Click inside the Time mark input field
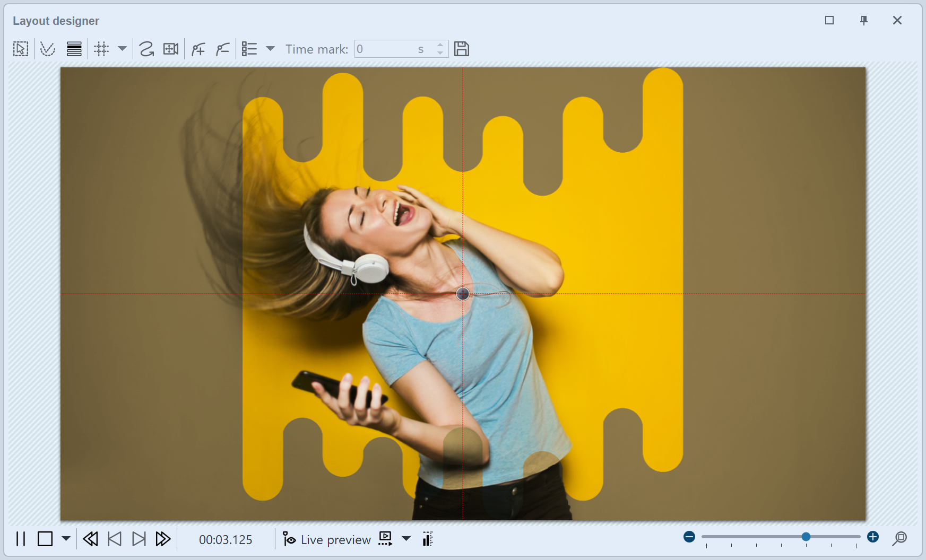 (x=393, y=49)
